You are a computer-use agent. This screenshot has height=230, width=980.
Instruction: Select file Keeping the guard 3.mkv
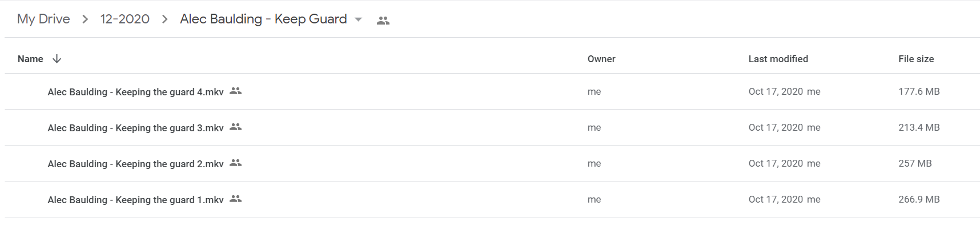click(x=492, y=127)
